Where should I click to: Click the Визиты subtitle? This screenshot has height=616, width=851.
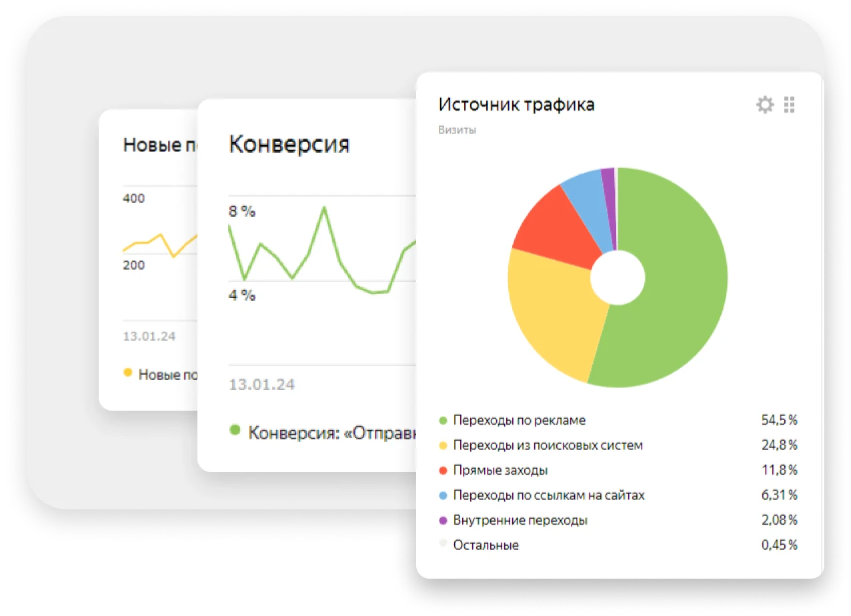[457, 130]
